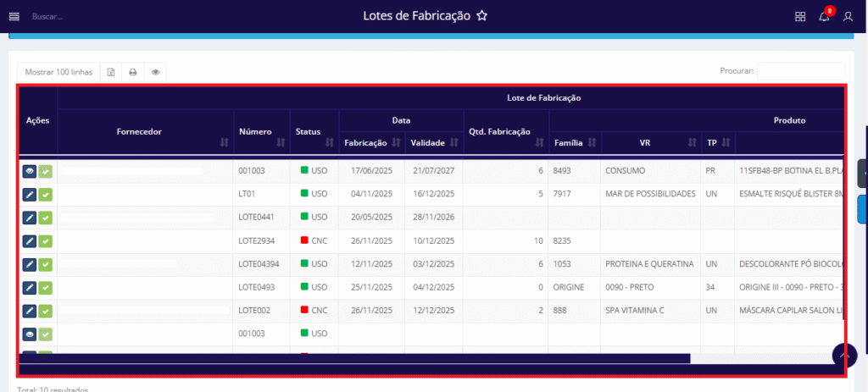Print the table using the printer icon

pos(133,72)
